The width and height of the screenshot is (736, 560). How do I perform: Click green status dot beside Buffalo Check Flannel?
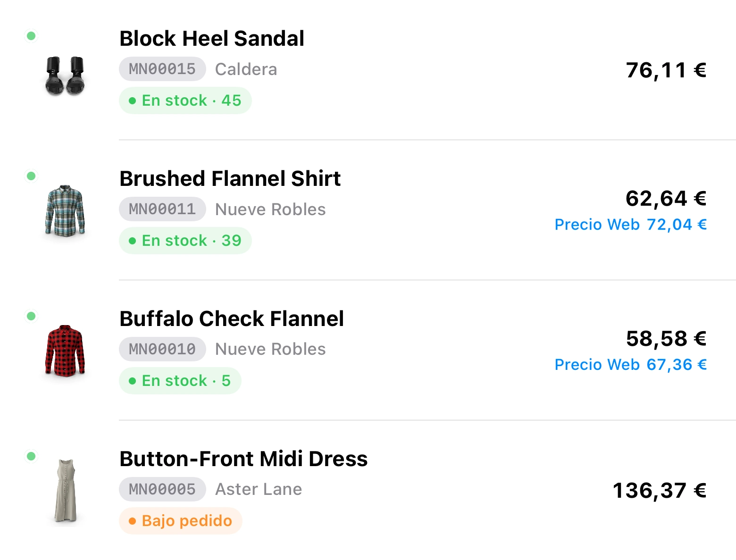31,316
